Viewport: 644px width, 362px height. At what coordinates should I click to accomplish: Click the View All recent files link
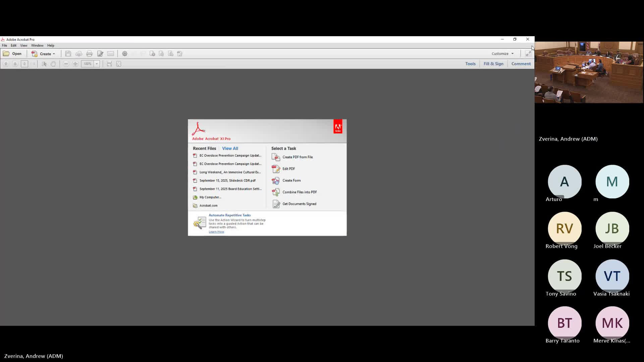[230, 148]
